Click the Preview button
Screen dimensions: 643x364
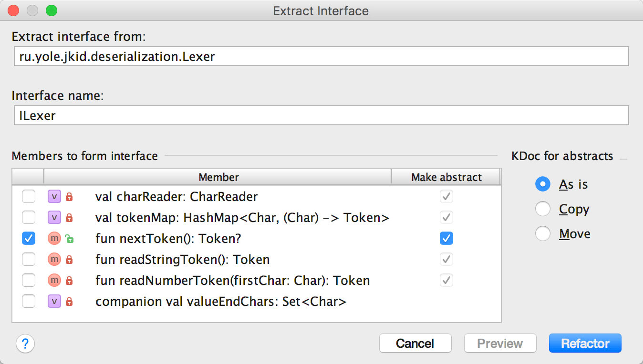point(500,344)
